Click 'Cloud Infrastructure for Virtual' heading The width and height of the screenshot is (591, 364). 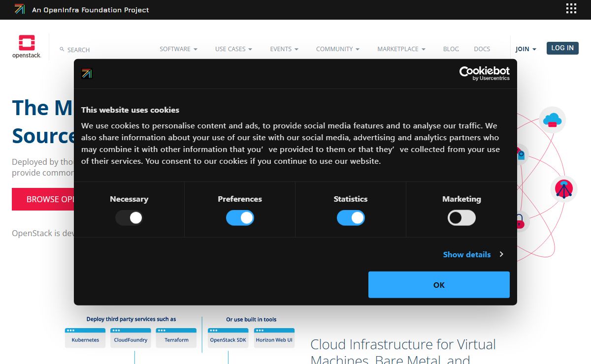coord(403,344)
